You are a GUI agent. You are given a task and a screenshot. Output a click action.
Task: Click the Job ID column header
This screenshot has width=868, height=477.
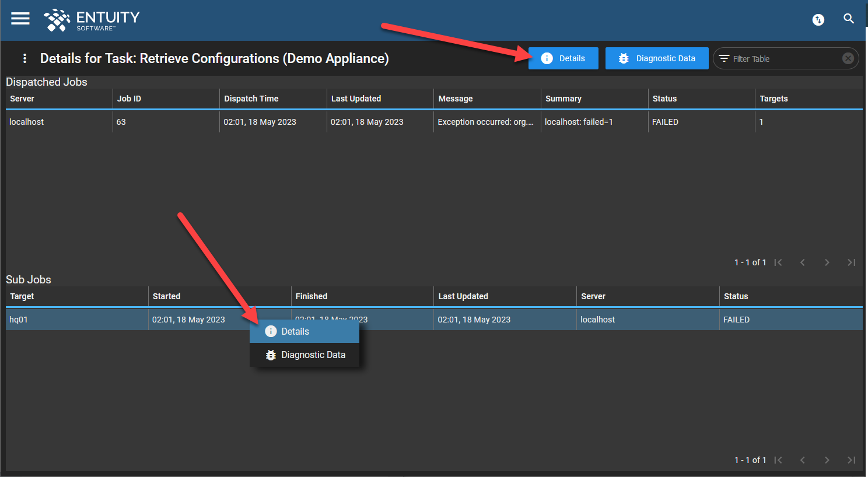point(129,99)
